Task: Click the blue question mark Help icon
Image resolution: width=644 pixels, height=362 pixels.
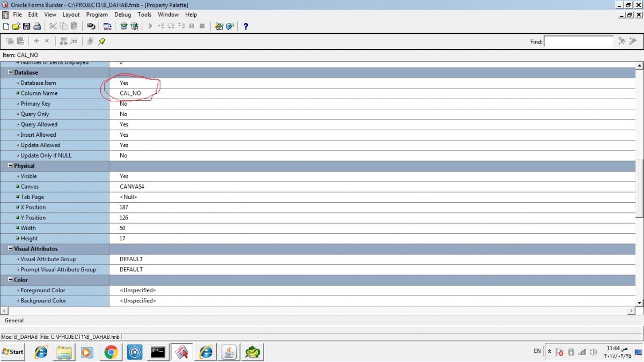Action: 246,26
